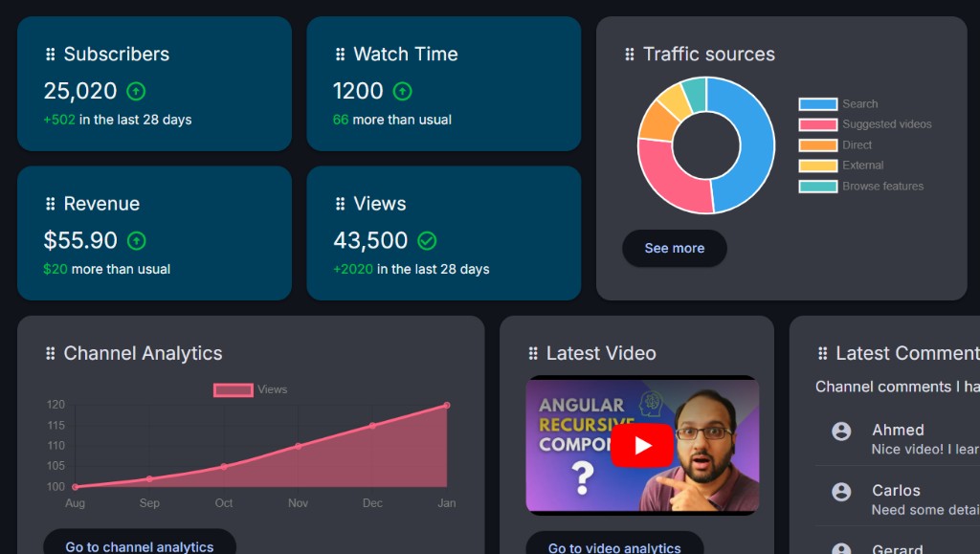Viewport: 980px width, 554px height.
Task: Toggle the Browse features legend entry
Action: (x=861, y=187)
